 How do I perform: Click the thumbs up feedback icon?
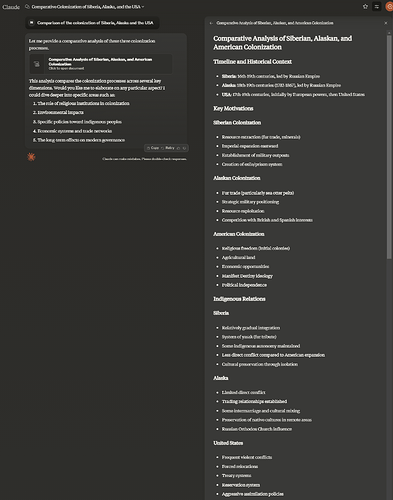[x=178, y=148]
